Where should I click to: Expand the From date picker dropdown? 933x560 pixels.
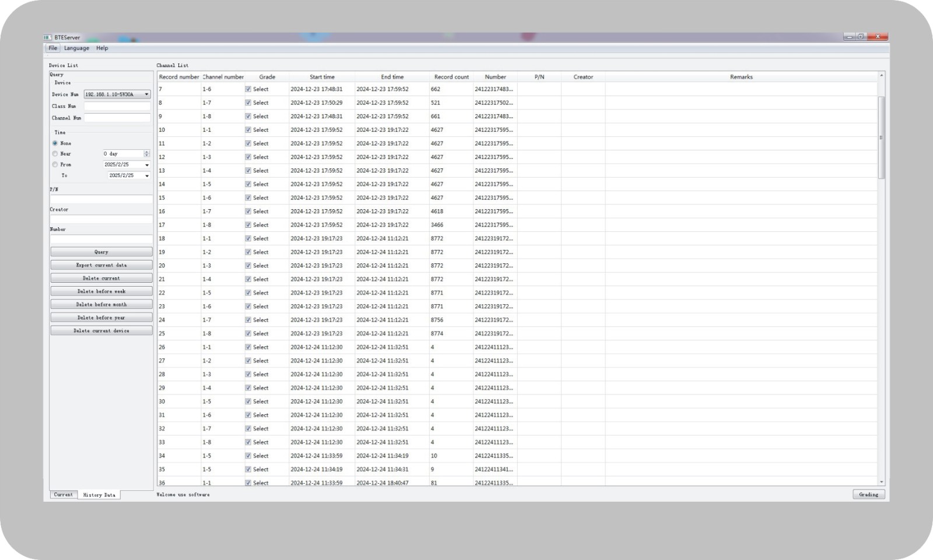pyautogui.click(x=146, y=165)
